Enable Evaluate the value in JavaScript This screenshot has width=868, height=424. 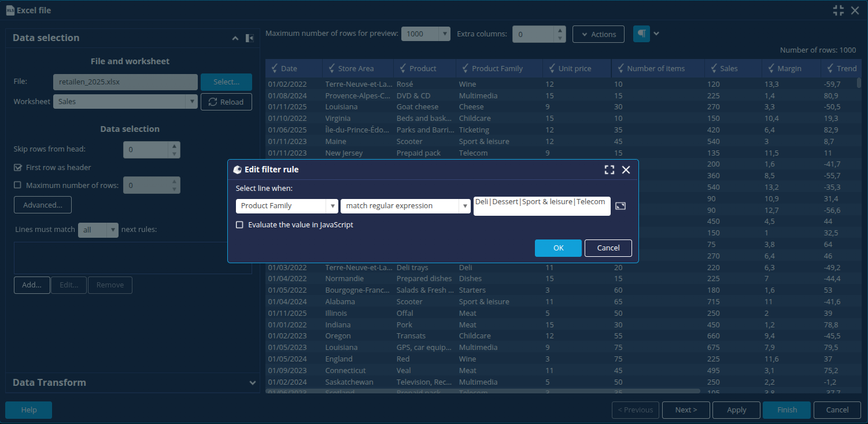click(x=239, y=225)
